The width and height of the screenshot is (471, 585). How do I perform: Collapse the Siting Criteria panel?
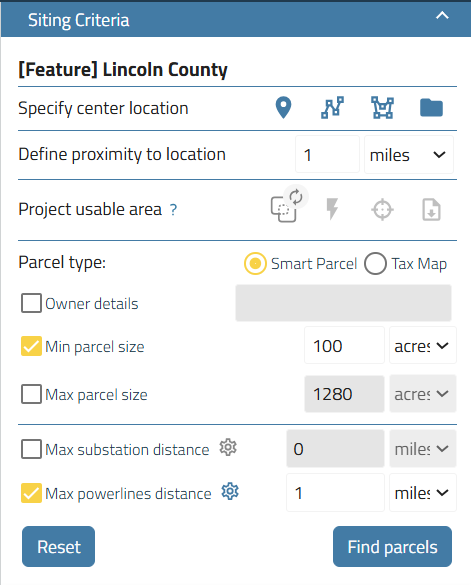pyautogui.click(x=442, y=16)
